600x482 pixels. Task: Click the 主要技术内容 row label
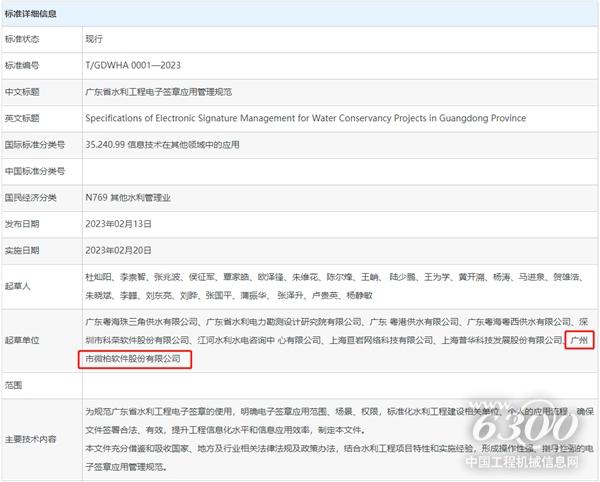pos(28,436)
